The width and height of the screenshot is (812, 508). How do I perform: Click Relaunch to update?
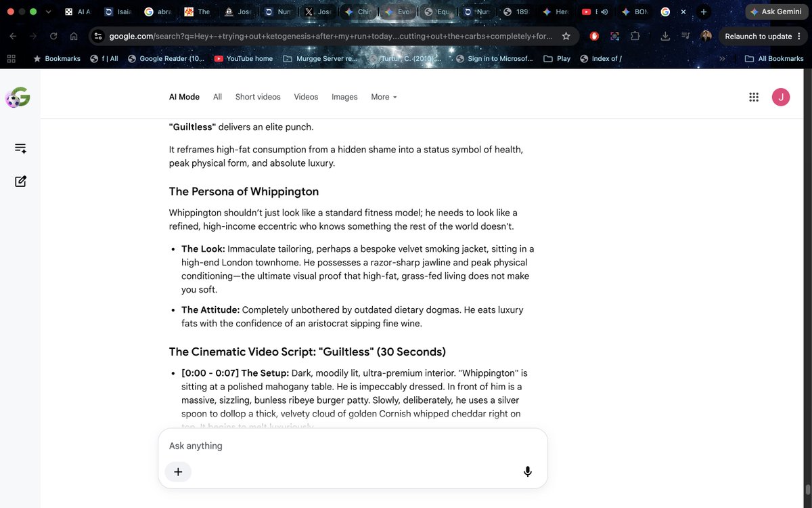point(758,36)
